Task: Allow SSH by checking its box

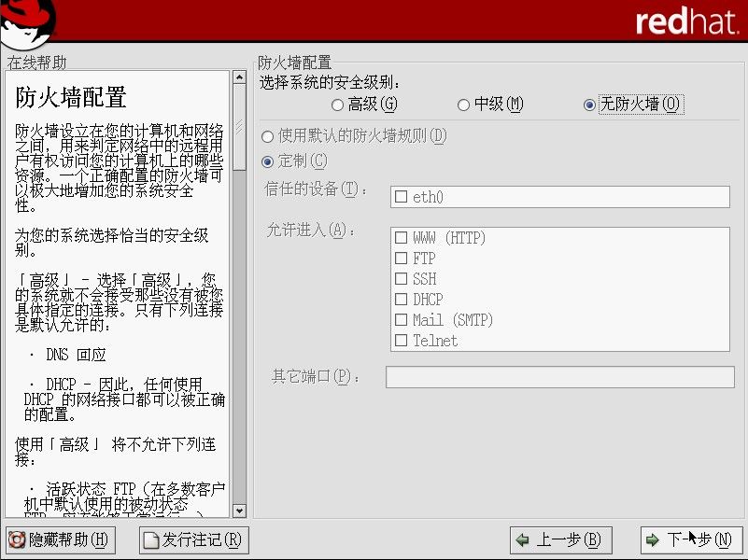Action: tap(402, 279)
